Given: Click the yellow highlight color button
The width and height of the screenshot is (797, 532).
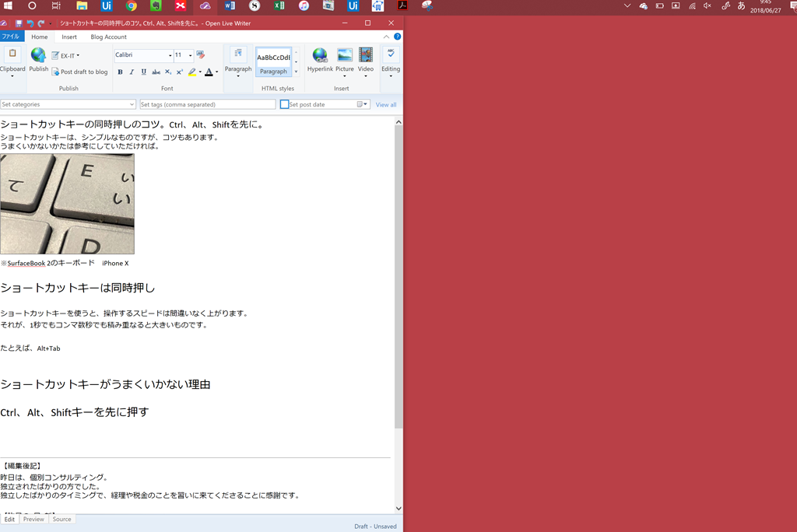Looking at the screenshot, I should 191,72.
